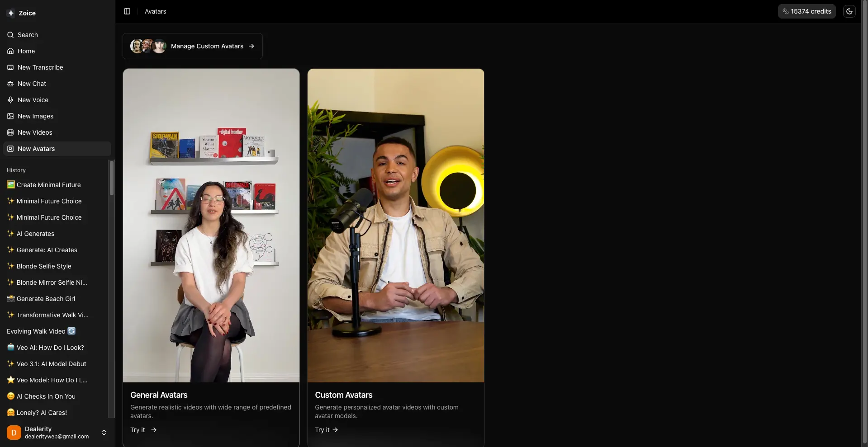Go to Home in the sidebar
This screenshot has height=447, width=868.
pos(57,51)
